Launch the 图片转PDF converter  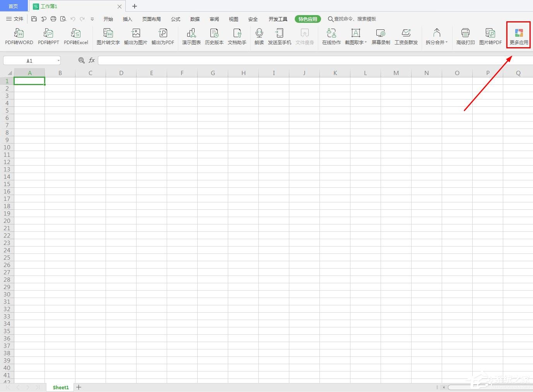(490, 37)
